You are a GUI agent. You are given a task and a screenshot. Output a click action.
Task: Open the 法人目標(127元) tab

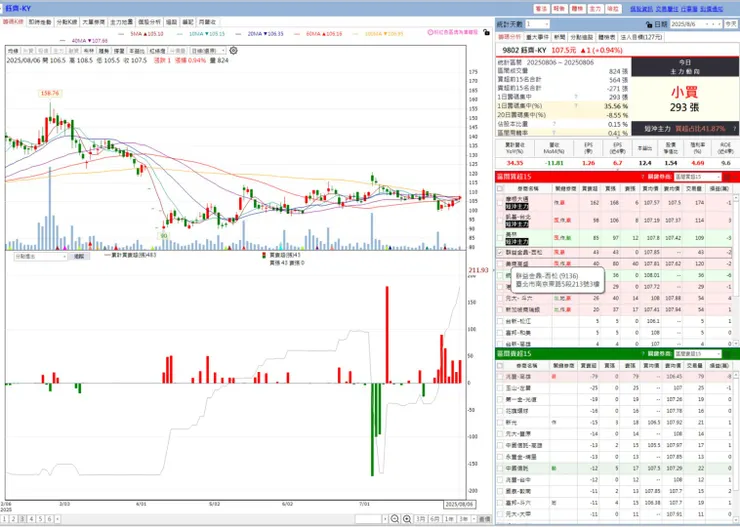pos(641,37)
